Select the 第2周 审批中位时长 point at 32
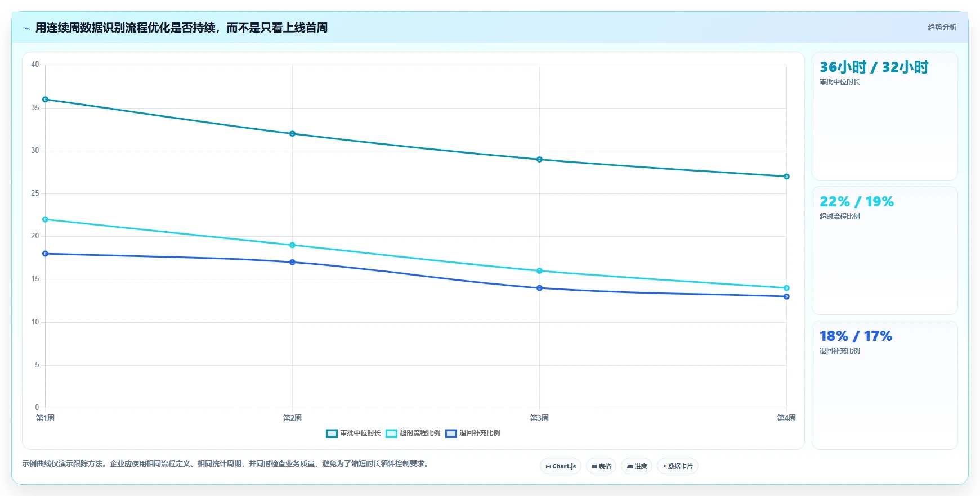980x496 pixels. coord(292,134)
